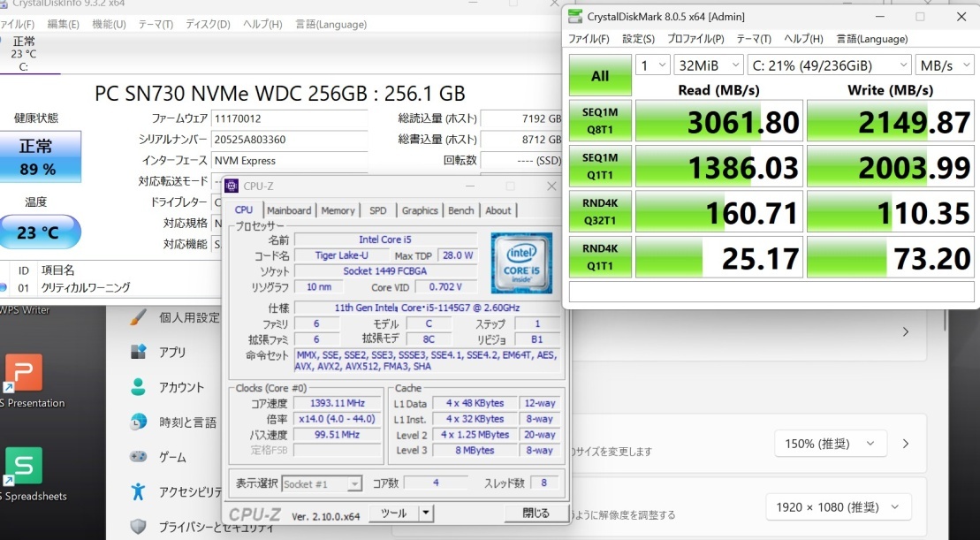Click the Intel Core i5 logo in CPU-Z
This screenshot has width=980, height=540.
pyautogui.click(x=522, y=263)
